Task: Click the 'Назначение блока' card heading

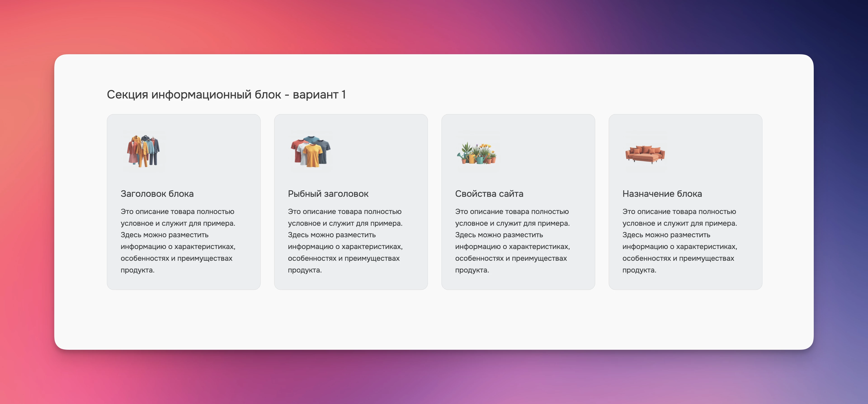Action: [x=662, y=194]
